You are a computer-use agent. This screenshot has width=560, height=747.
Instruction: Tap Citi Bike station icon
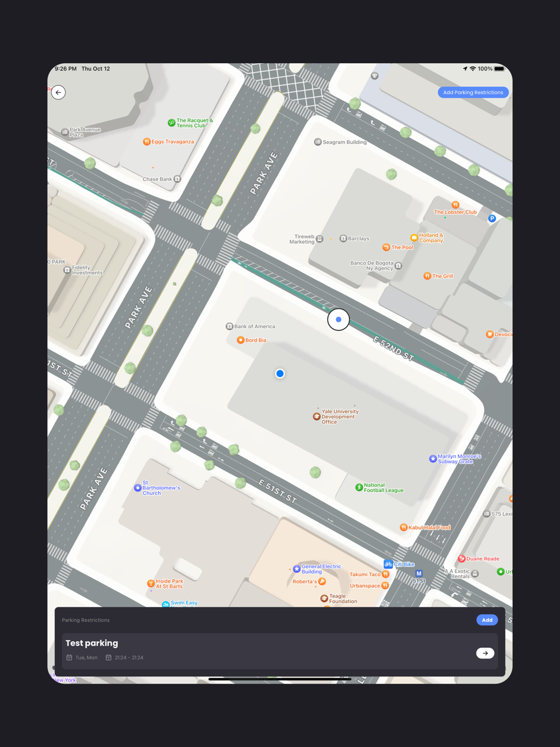tap(388, 564)
